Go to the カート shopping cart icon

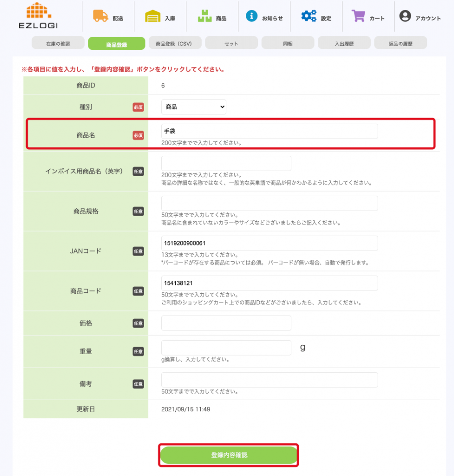[x=358, y=16]
